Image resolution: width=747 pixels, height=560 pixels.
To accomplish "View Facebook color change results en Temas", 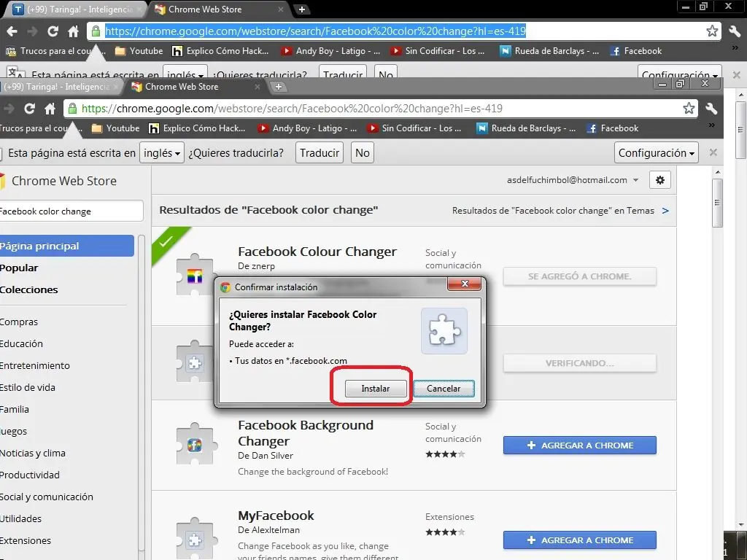I will coord(560,211).
